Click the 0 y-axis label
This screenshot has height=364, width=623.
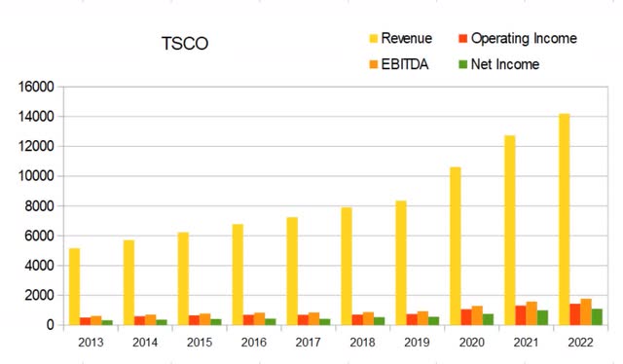click(50, 325)
